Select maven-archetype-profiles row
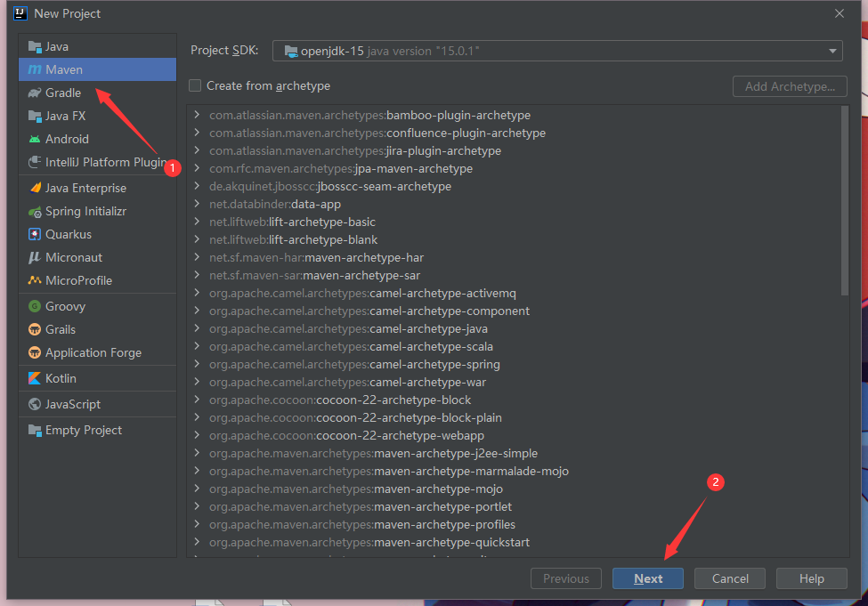868x606 pixels. click(x=514, y=524)
